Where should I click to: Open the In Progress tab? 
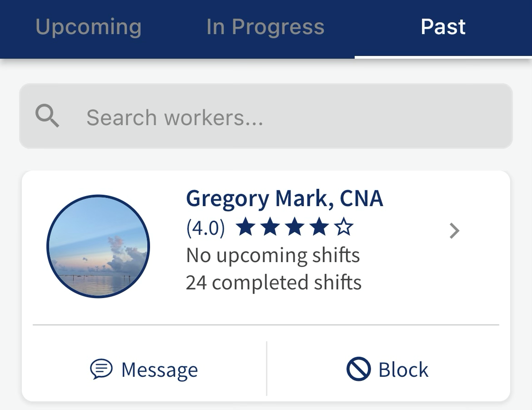click(x=265, y=27)
